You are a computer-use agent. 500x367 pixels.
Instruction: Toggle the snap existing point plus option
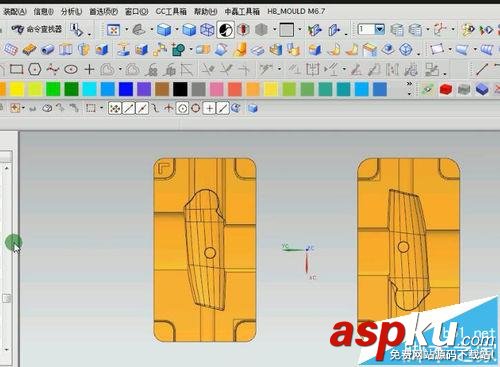click(x=209, y=108)
